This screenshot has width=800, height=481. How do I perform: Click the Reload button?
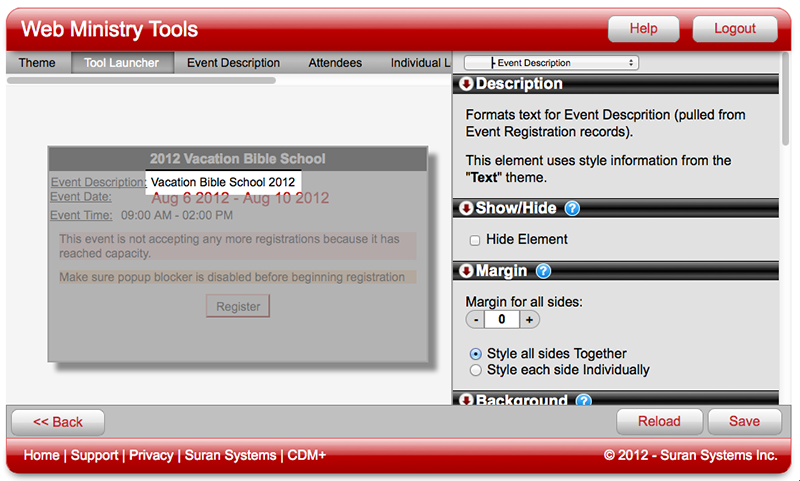coord(659,421)
